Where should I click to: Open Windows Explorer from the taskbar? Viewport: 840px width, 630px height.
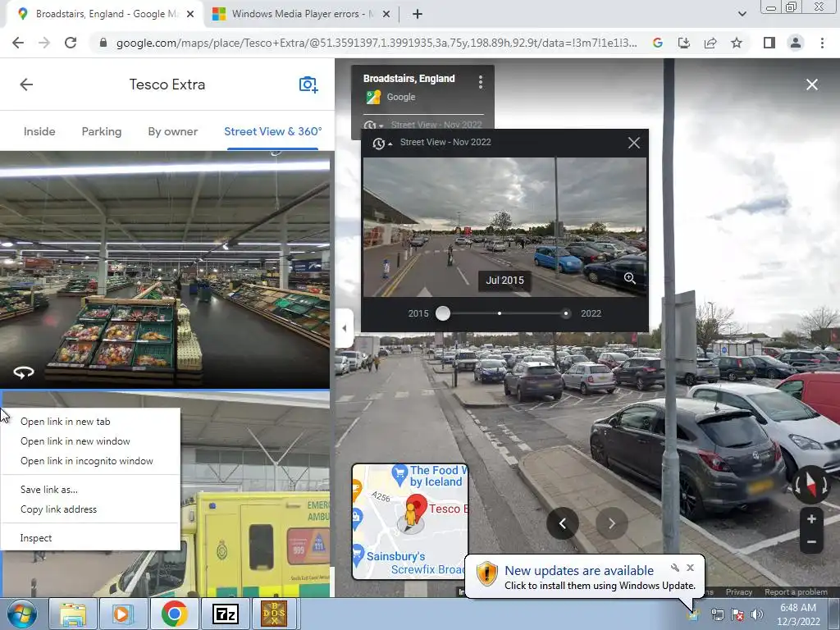click(73, 614)
